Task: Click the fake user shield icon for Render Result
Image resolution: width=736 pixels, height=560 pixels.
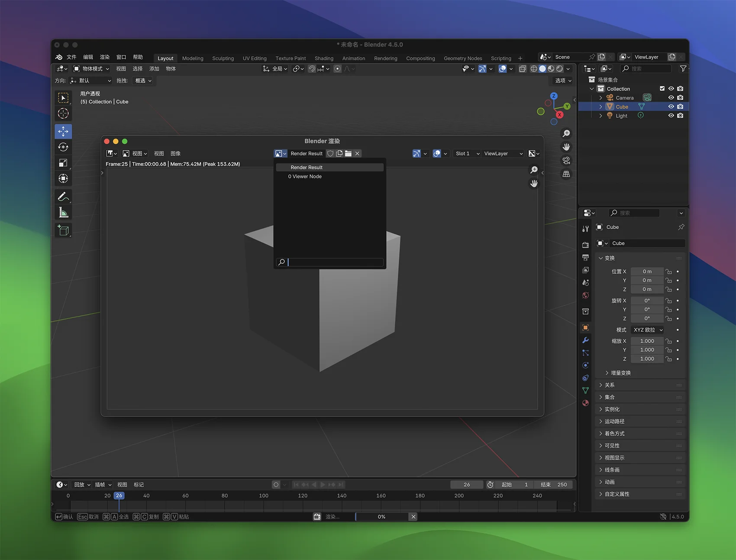Action: pyautogui.click(x=330, y=154)
